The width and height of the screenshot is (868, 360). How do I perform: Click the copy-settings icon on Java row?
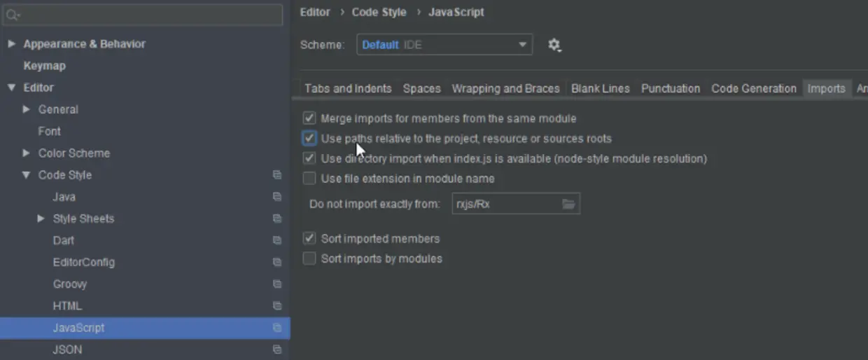click(x=277, y=197)
